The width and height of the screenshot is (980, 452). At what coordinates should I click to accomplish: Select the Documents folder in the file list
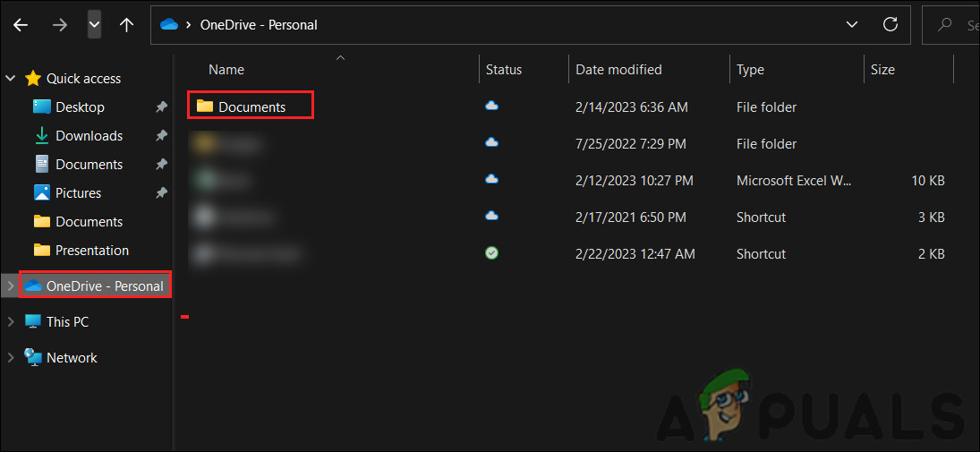[x=251, y=107]
